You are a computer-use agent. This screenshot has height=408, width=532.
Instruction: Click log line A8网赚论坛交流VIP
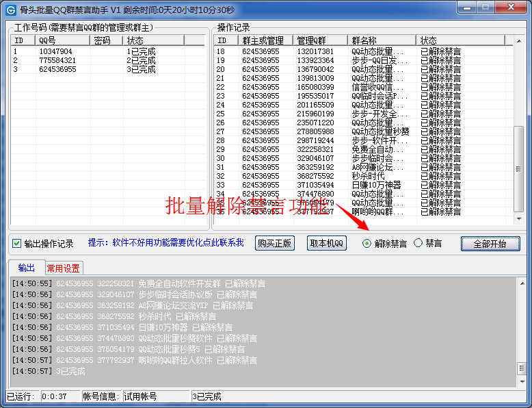pos(133,305)
